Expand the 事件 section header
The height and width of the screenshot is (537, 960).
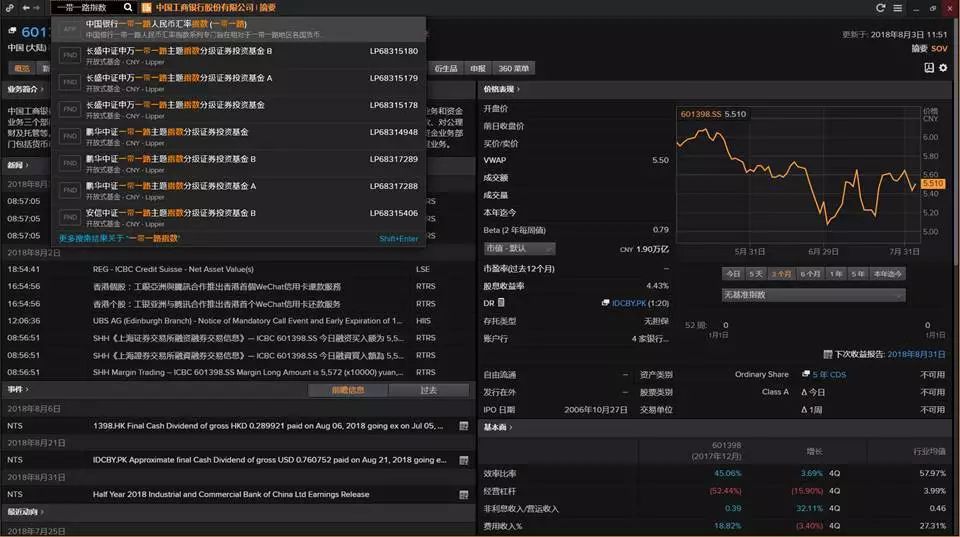tap(18, 389)
